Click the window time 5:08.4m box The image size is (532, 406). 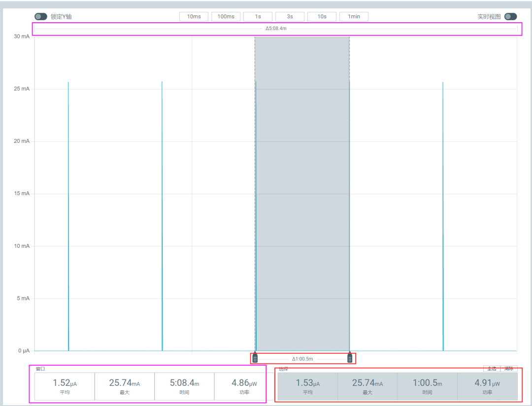(184, 386)
